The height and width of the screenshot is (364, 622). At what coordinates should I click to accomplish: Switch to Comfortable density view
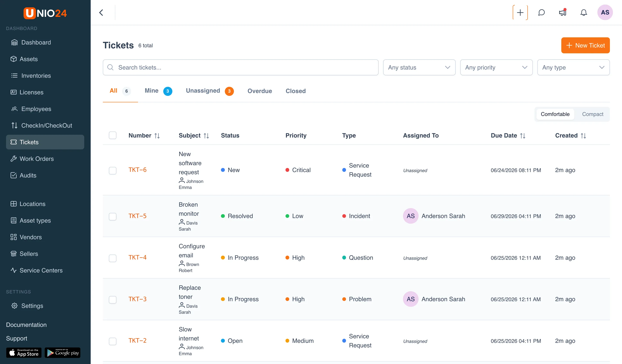(555, 114)
